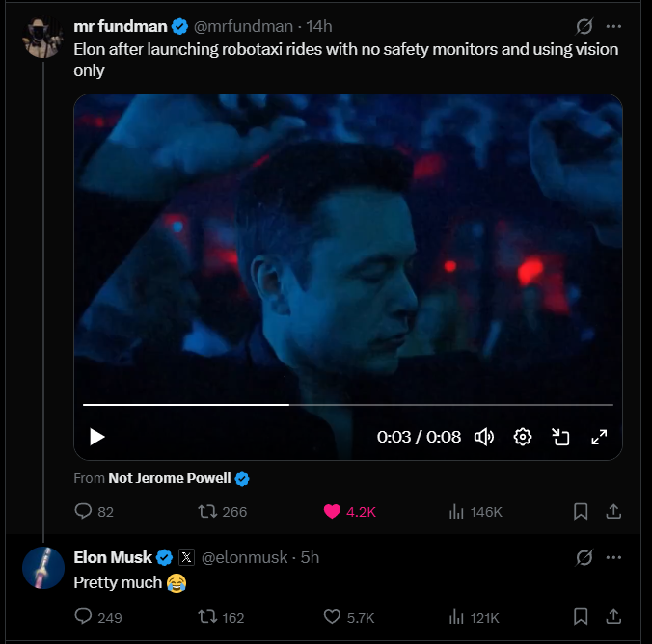
Task: Like Elon Musk's reply
Action: (x=333, y=617)
